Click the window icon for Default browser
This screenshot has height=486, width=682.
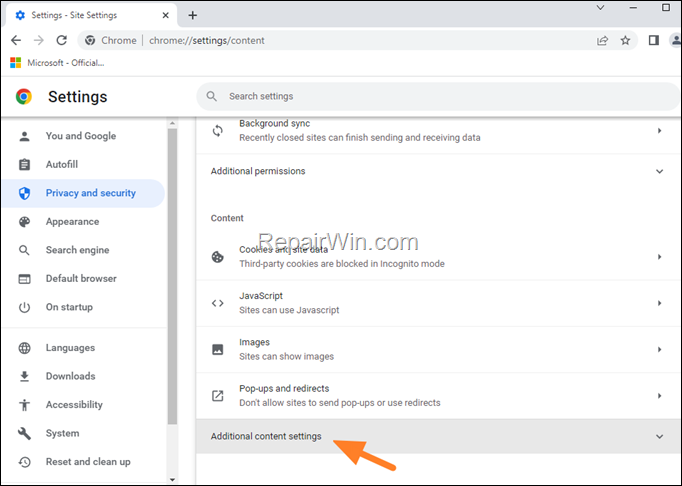24,279
